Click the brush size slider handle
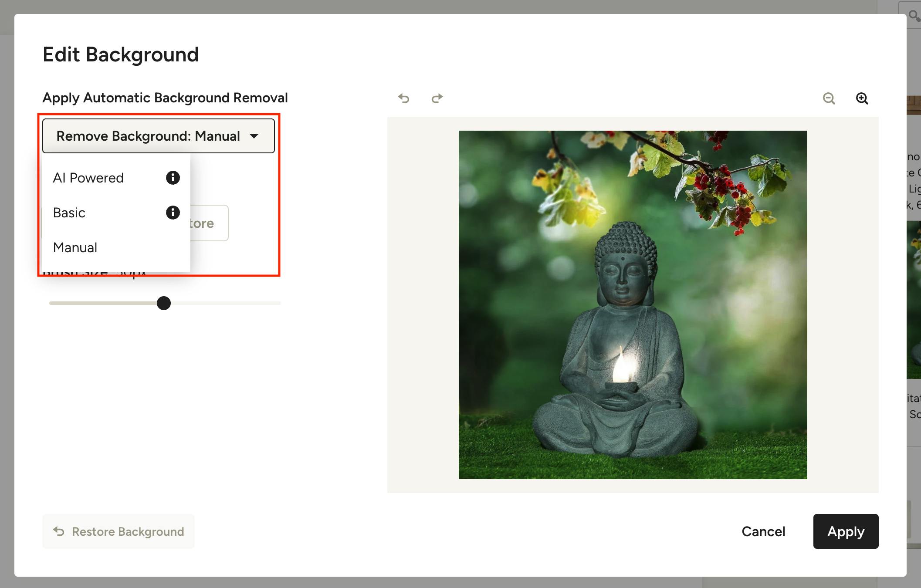921x588 pixels. point(164,303)
